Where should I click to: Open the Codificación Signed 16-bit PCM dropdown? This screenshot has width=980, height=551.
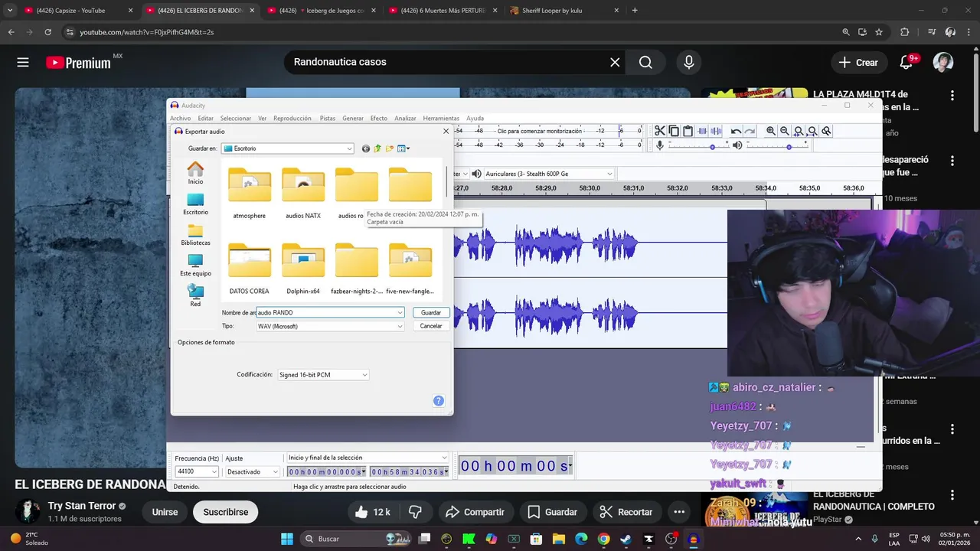(x=323, y=375)
